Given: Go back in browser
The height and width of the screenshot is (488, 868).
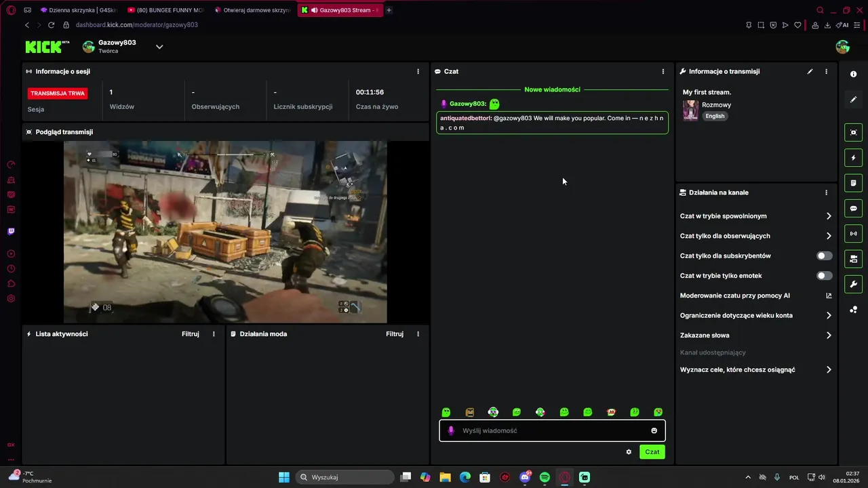Looking at the screenshot, I should (27, 25).
